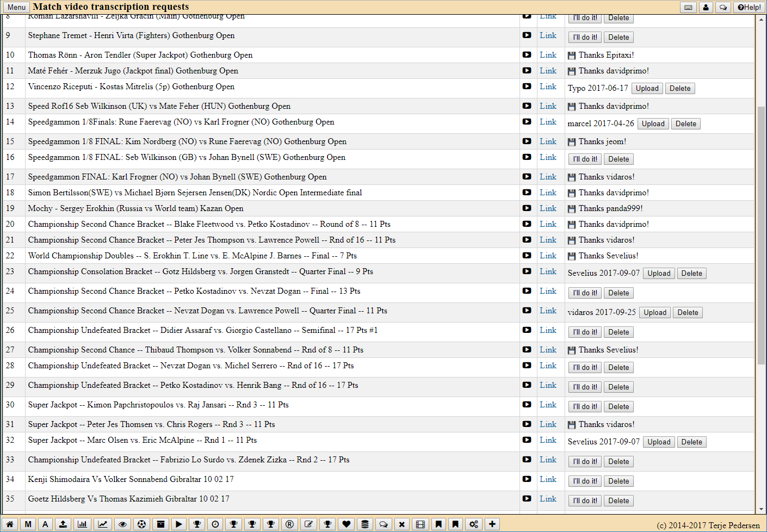Open the chat bubbles icon in bottom toolbar

pyautogui.click(x=383, y=524)
